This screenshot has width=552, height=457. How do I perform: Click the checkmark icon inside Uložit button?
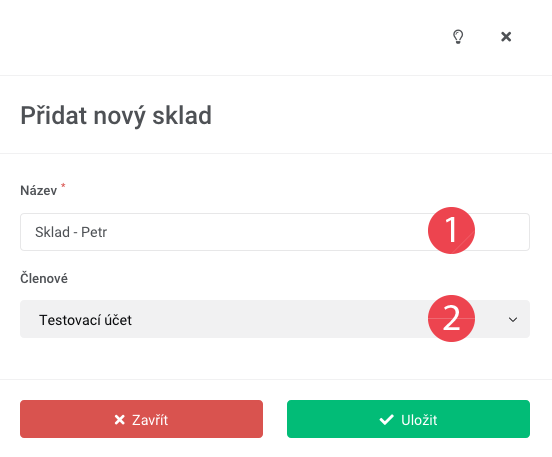pyautogui.click(x=387, y=420)
